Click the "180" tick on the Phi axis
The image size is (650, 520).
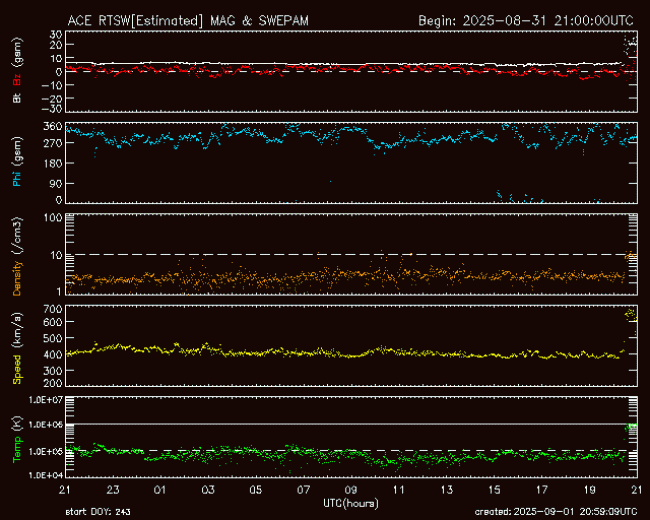pos(53,163)
